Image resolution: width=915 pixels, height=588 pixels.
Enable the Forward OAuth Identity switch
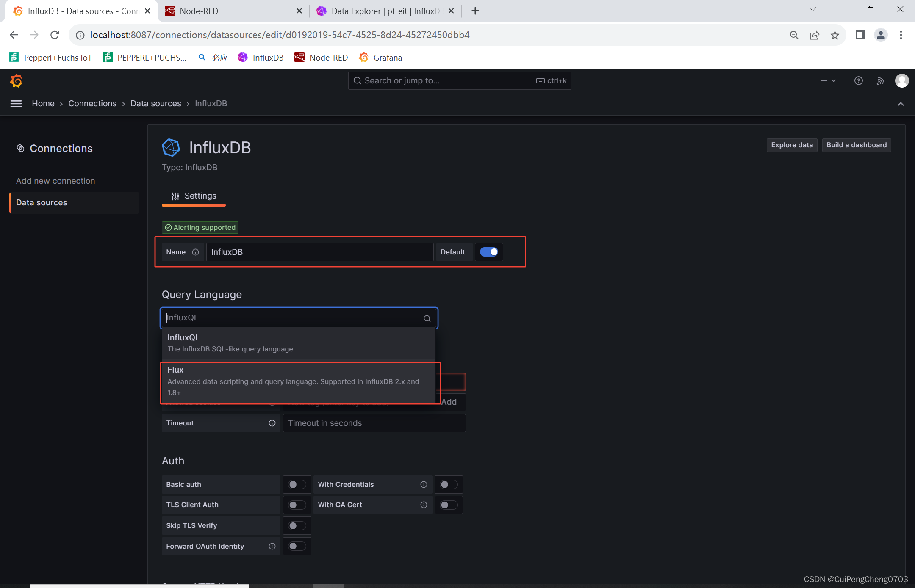pos(297,546)
